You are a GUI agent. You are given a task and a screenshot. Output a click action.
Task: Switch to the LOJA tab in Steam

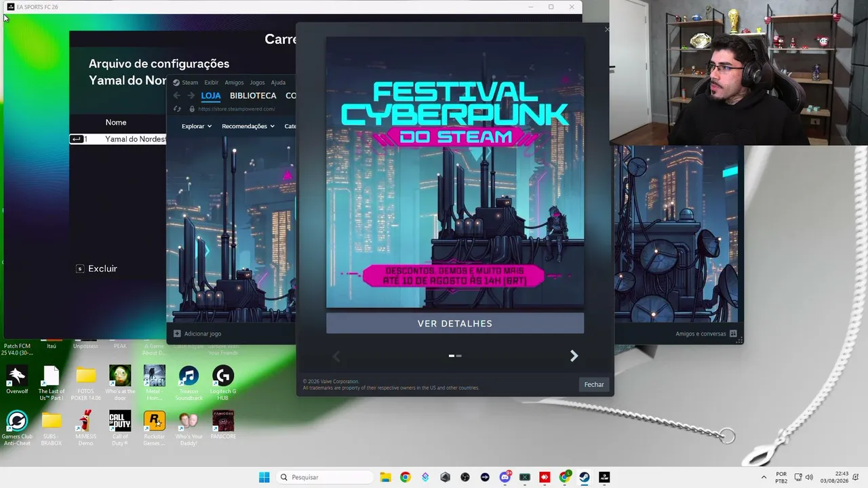tap(211, 96)
